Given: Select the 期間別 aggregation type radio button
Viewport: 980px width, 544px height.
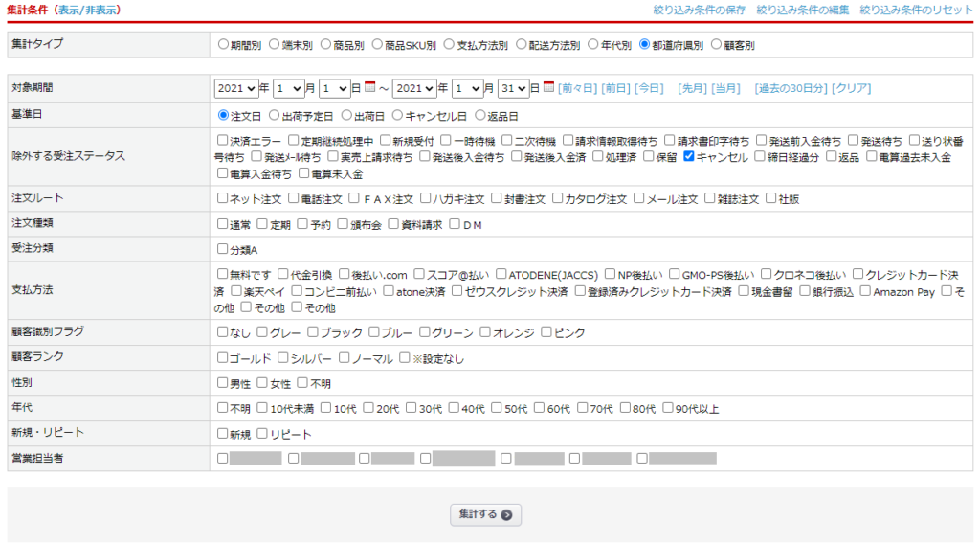Looking at the screenshot, I should click(223, 44).
